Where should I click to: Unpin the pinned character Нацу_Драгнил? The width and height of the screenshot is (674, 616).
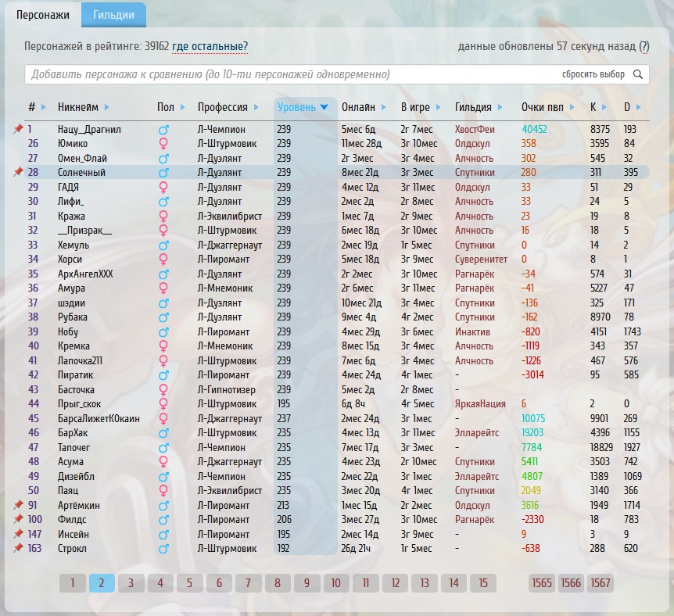click(x=18, y=129)
